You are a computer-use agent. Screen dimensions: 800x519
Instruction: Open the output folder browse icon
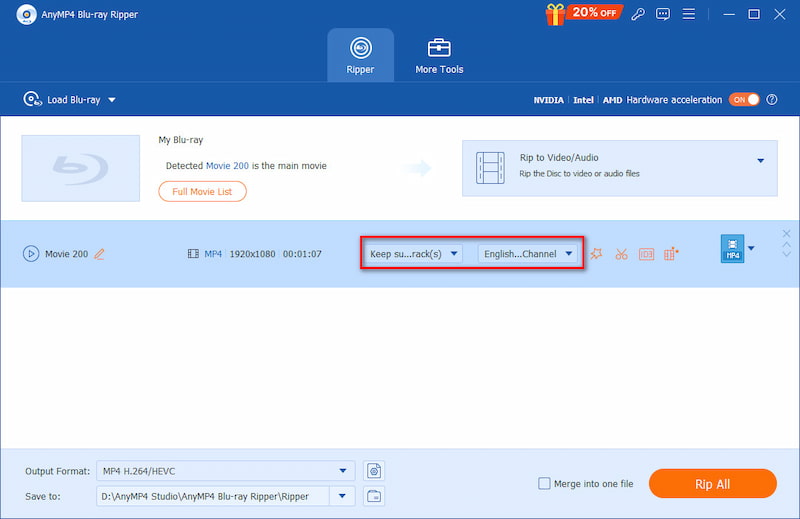point(374,496)
